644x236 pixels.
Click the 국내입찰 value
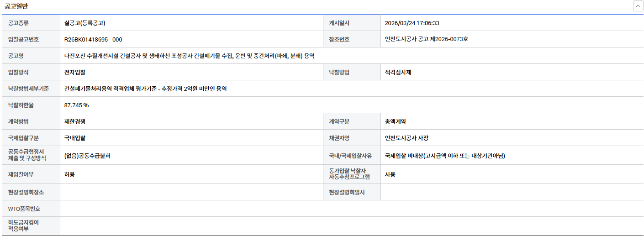[75, 138]
